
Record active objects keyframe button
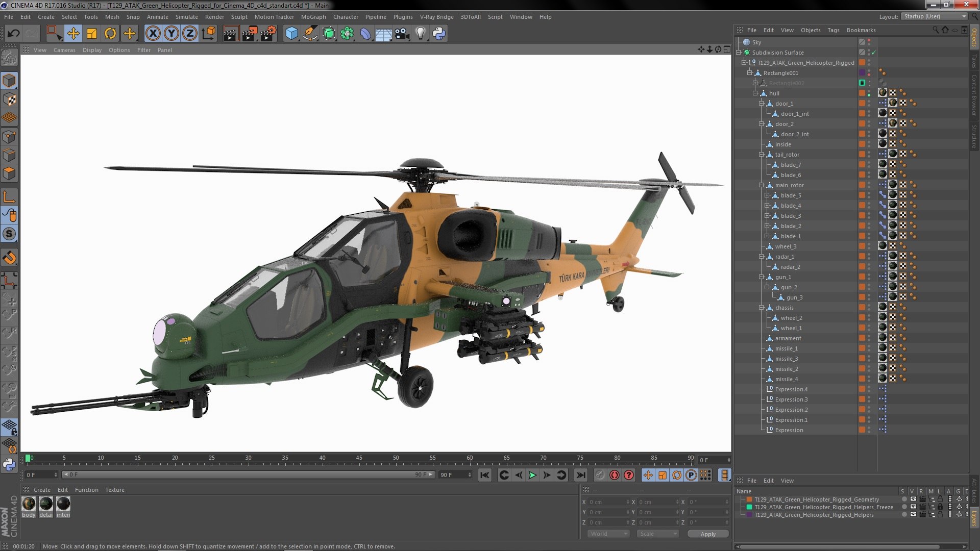pos(600,475)
